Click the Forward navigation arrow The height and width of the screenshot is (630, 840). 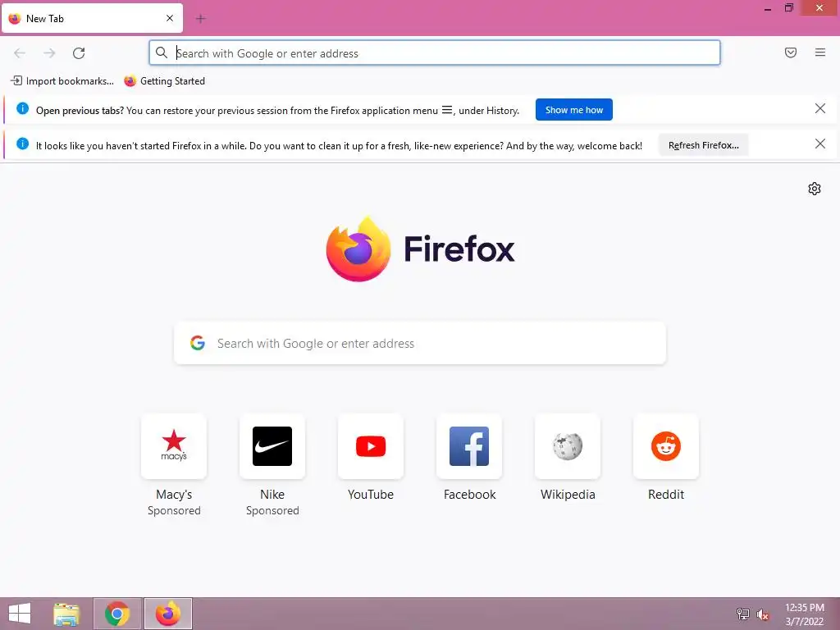(49, 52)
